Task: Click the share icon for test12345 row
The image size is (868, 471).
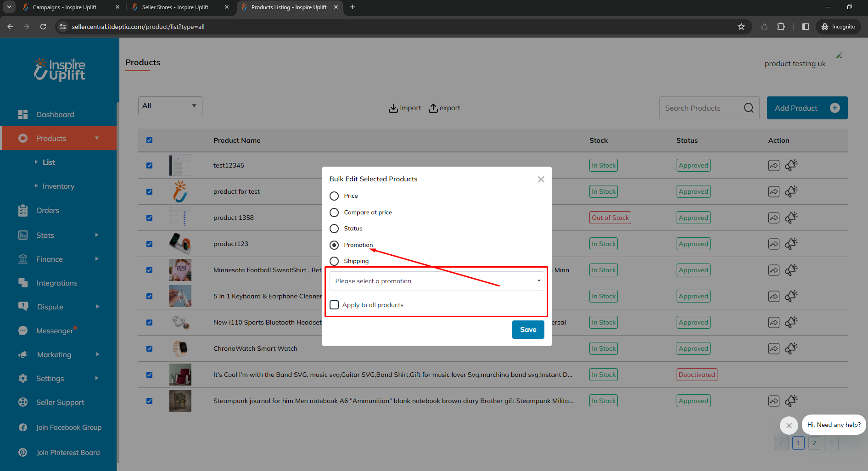Action: 773,165
